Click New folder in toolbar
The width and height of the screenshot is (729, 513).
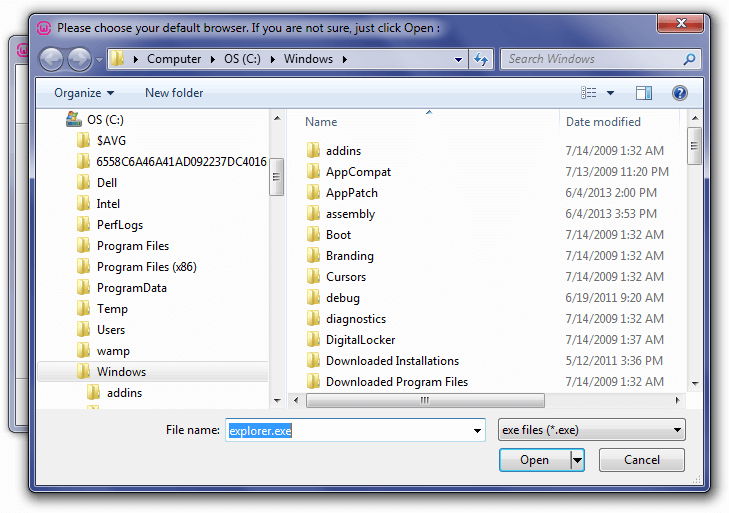click(174, 93)
